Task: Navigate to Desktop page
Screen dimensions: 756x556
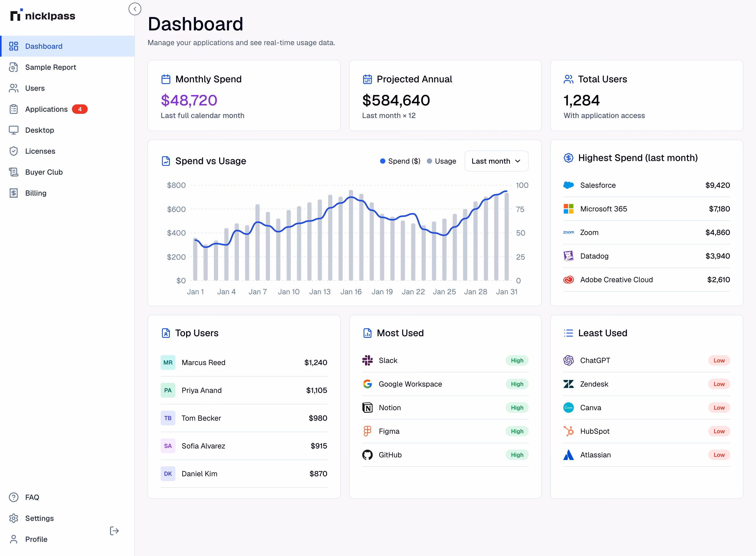Action: [x=67, y=130]
